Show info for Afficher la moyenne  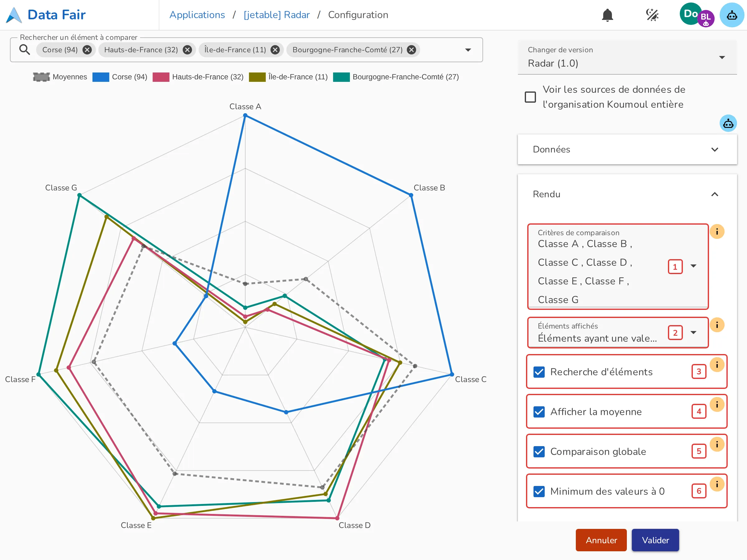716,404
